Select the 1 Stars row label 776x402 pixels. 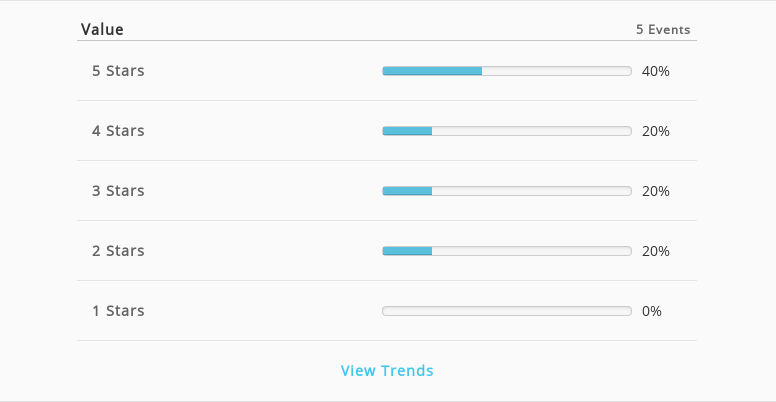coord(118,310)
